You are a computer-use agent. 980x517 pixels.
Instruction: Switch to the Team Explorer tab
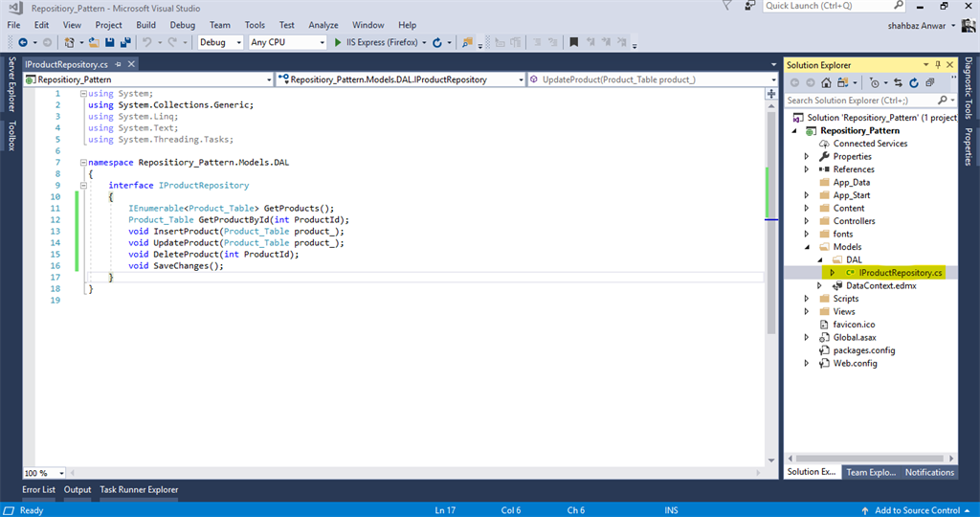click(x=871, y=473)
